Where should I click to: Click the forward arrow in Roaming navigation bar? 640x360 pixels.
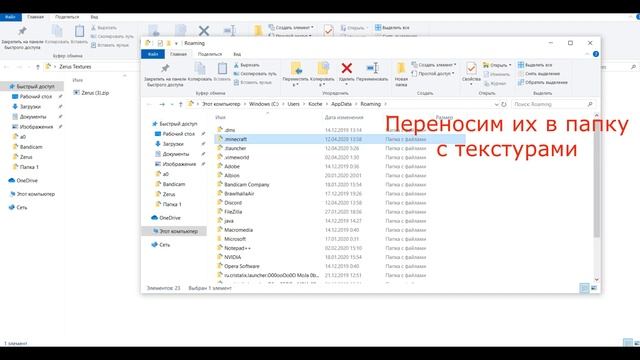click(162, 104)
